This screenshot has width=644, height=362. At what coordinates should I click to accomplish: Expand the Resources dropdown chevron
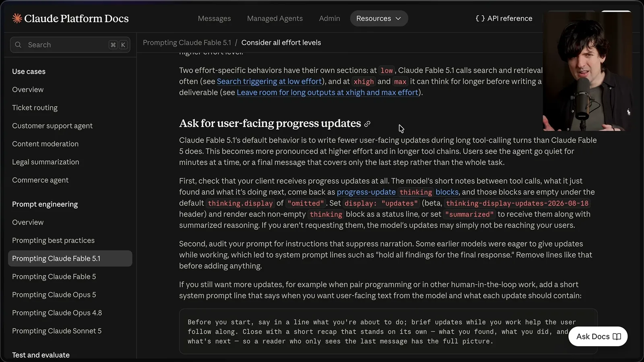coord(398,19)
